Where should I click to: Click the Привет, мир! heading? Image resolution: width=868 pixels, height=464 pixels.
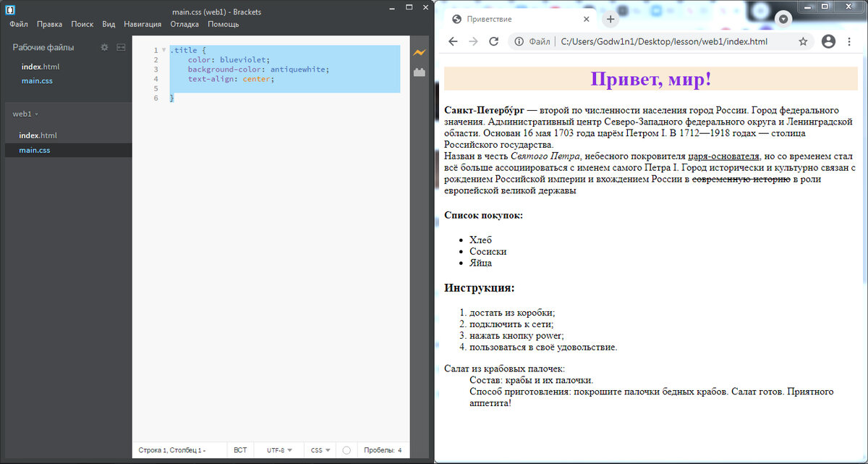click(x=651, y=79)
